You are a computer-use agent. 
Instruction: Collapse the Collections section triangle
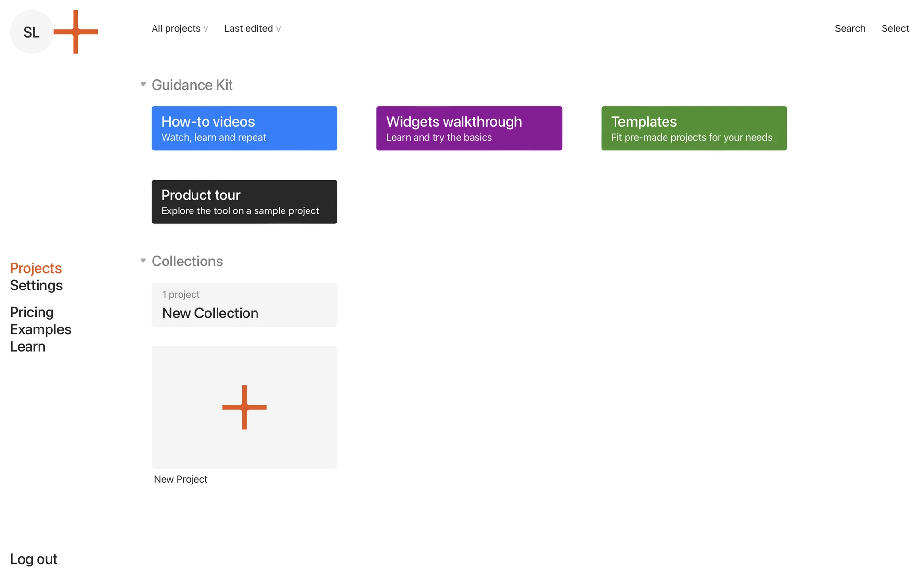click(143, 261)
